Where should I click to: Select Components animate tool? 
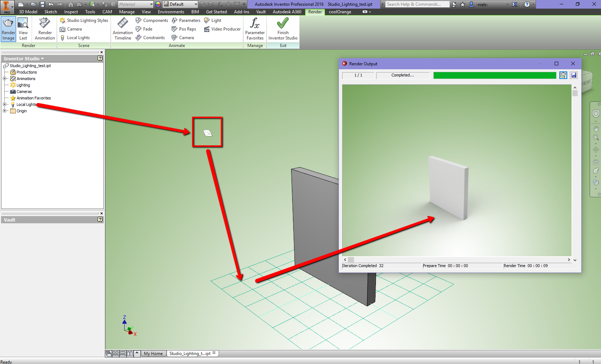(x=152, y=20)
